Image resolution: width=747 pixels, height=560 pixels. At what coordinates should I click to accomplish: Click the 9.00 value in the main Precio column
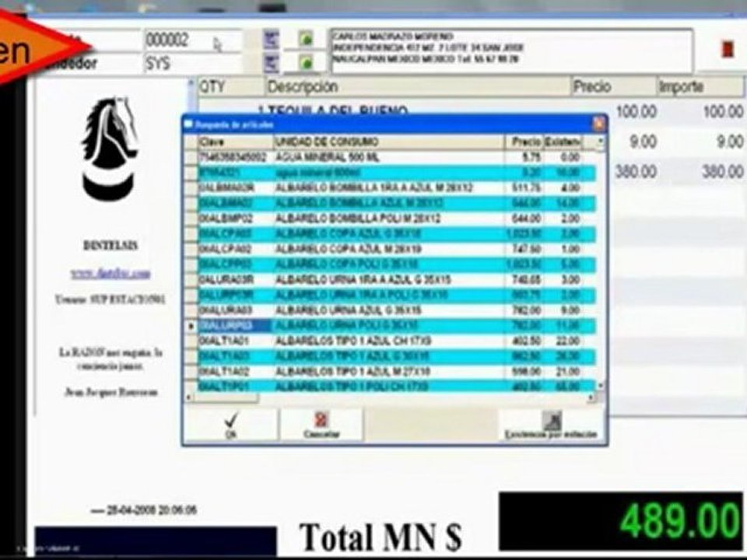pyautogui.click(x=643, y=142)
